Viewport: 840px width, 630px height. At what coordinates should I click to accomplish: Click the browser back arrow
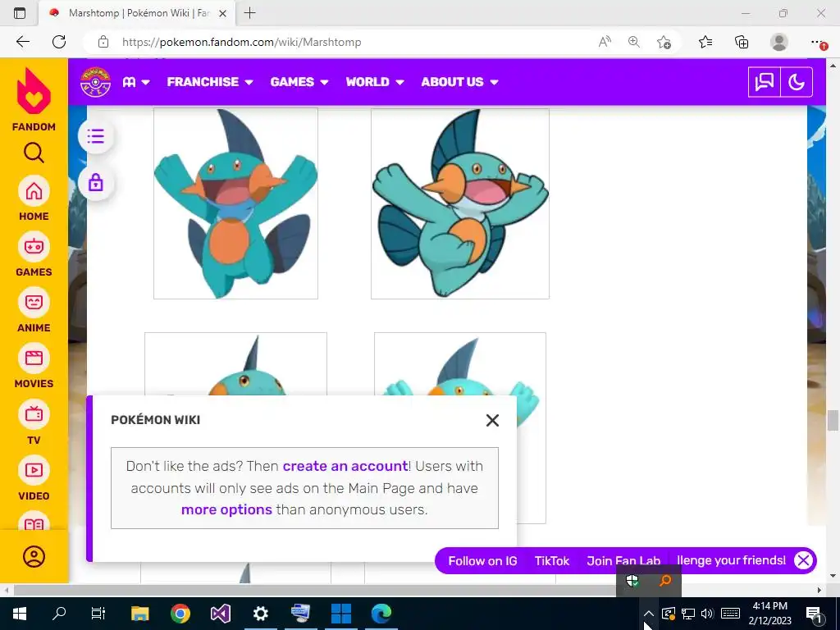click(x=23, y=42)
